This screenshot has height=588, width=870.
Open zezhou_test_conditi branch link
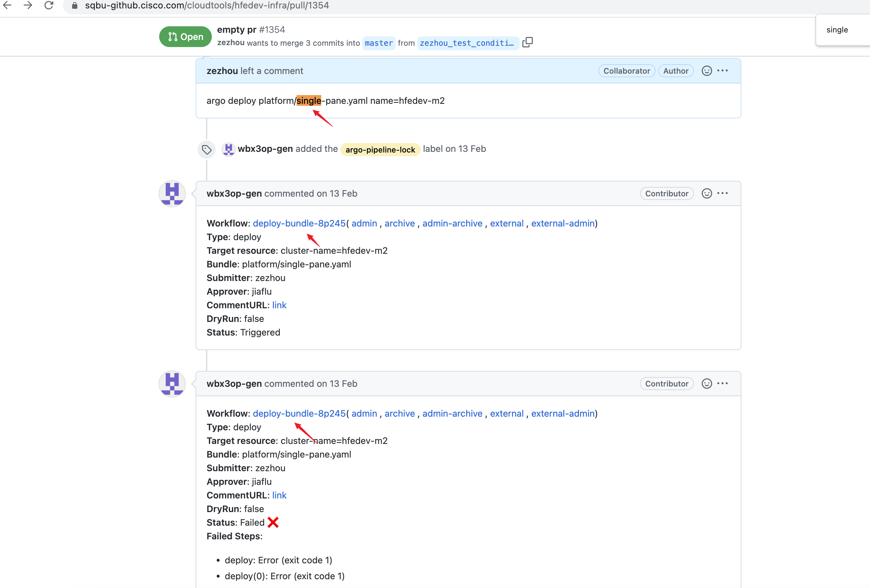coord(467,43)
